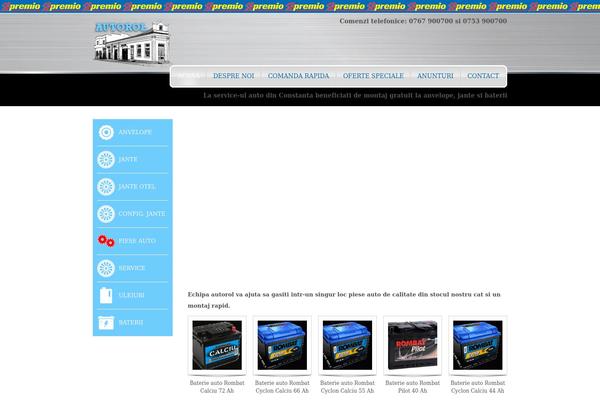600x400 pixels.
Task: Open the Jante Otel category label
Action: tap(137, 186)
